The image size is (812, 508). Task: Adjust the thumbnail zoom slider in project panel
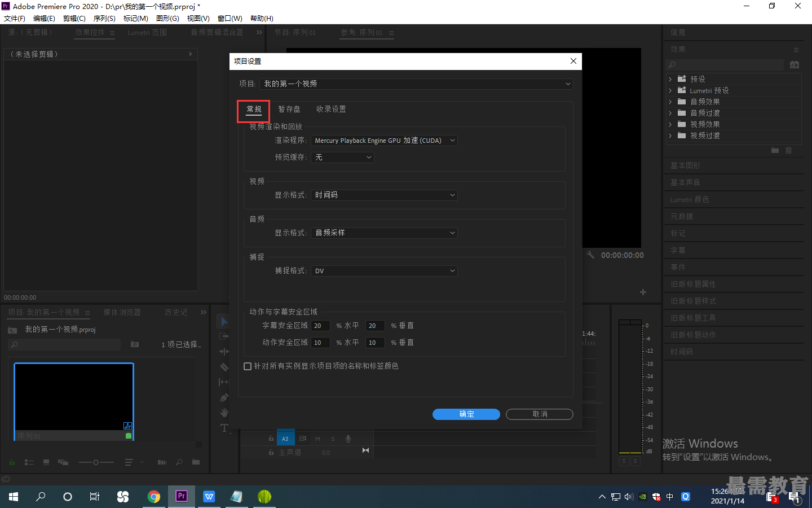click(x=96, y=462)
